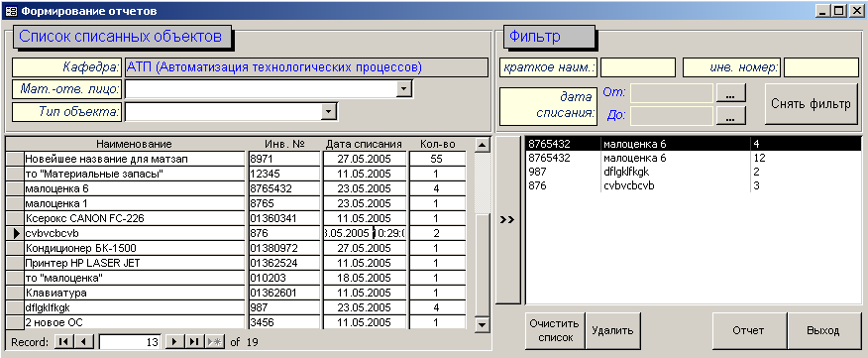Click cell 'то "Материальные запасы"'
Viewport: 868px width, 358px height.
(135, 174)
